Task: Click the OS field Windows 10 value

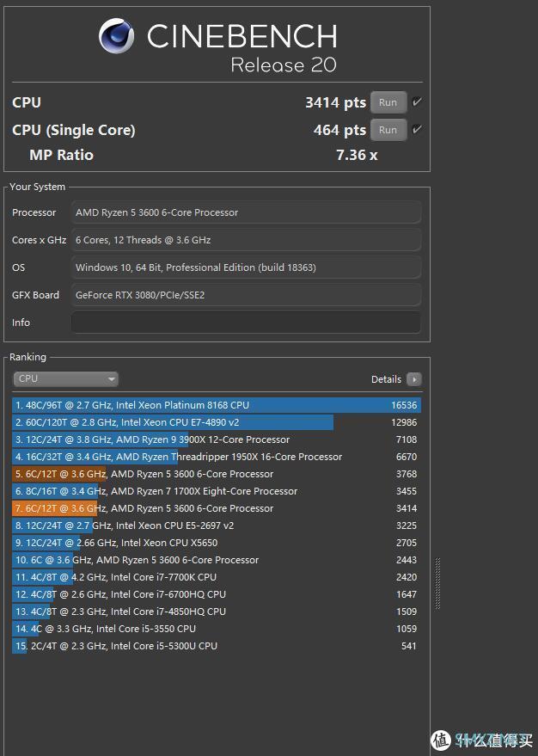Action: (246, 267)
